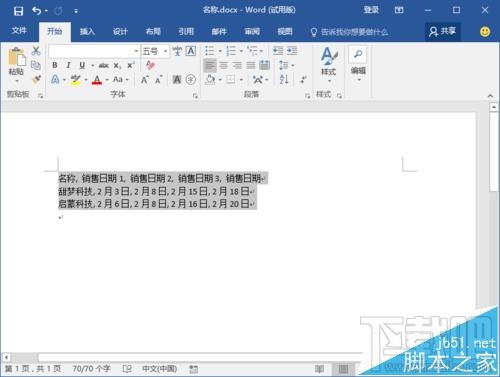The width and height of the screenshot is (500, 377).
Task: Toggle Bold formatting
Action: click(x=55, y=65)
